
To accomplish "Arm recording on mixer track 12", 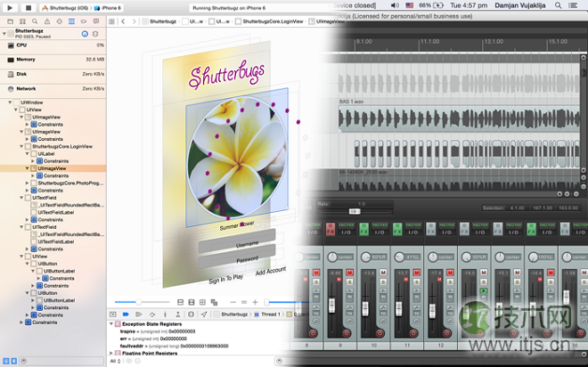I will tap(446, 333).
